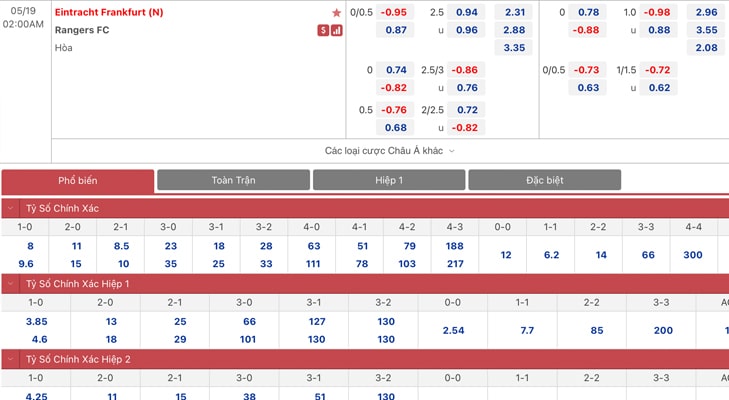Pick the -0.95 handicap odds
The width and height of the screenshot is (729, 400).
(396, 12)
